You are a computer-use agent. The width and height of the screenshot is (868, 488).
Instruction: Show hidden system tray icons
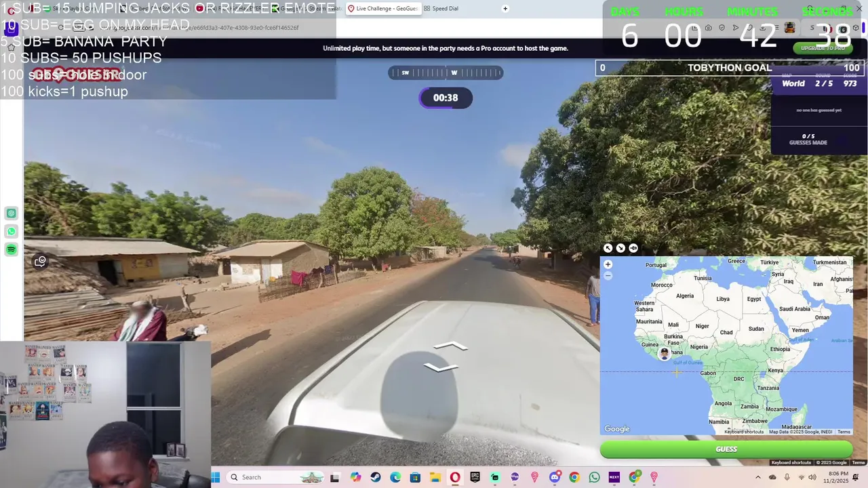click(758, 477)
